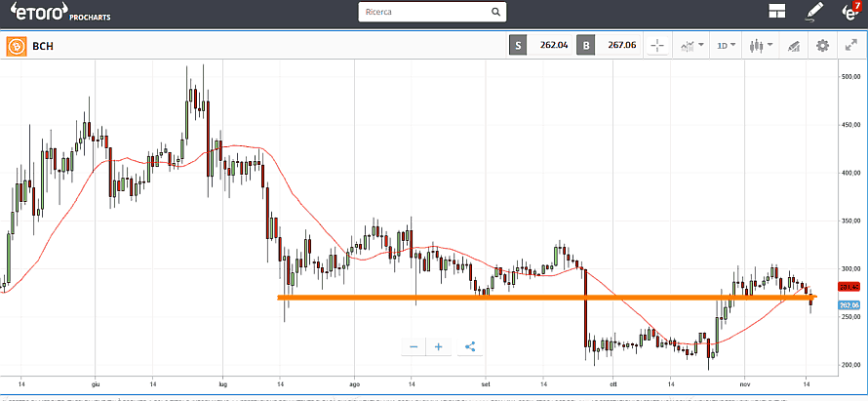868x401 pixels.
Task: Zoom out the chart with minus
Action: point(414,346)
